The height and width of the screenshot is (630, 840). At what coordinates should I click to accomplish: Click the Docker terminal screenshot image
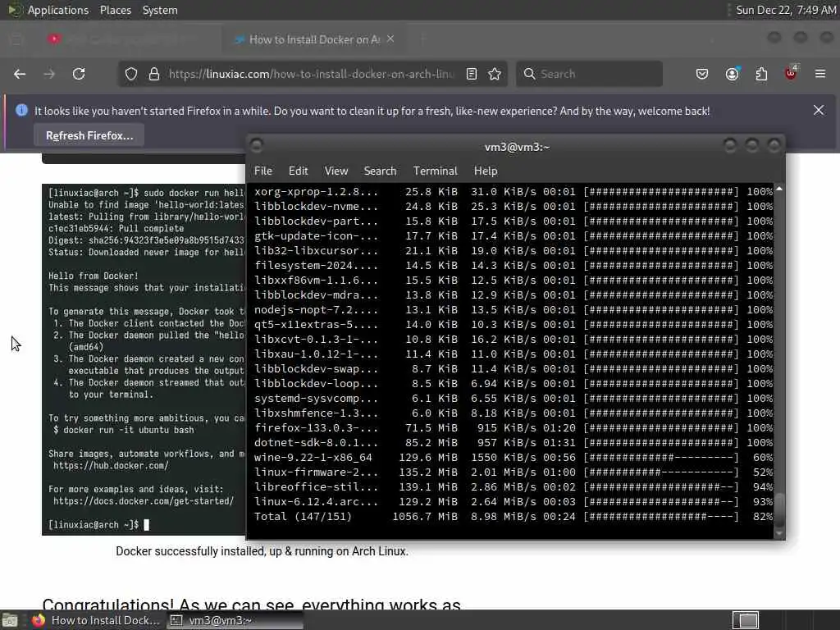144,359
